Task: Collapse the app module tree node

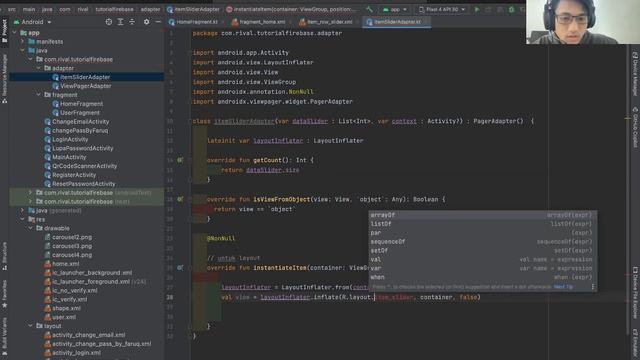Action: pyautogui.click(x=15, y=33)
